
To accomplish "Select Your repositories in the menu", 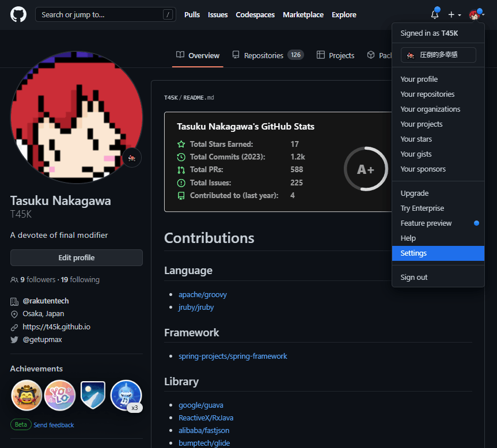I will 438,94.
